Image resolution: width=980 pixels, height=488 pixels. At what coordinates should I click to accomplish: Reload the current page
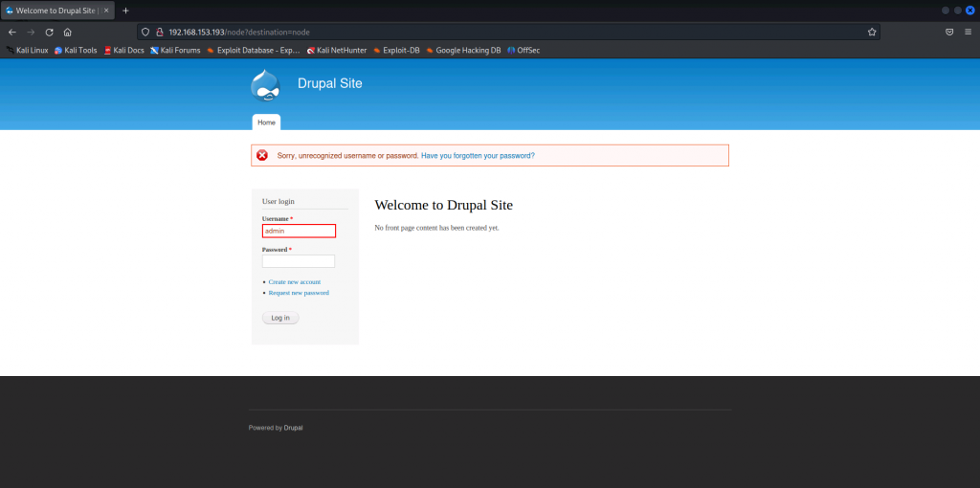tap(50, 32)
